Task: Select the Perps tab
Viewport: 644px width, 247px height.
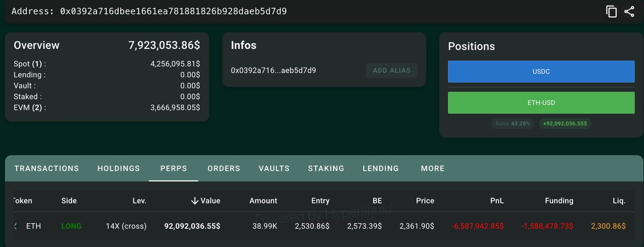Action: [173, 168]
